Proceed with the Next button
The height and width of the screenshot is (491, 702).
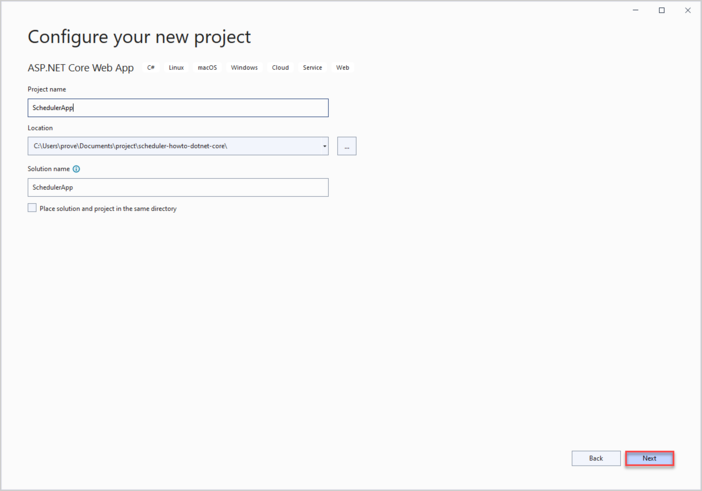point(649,458)
